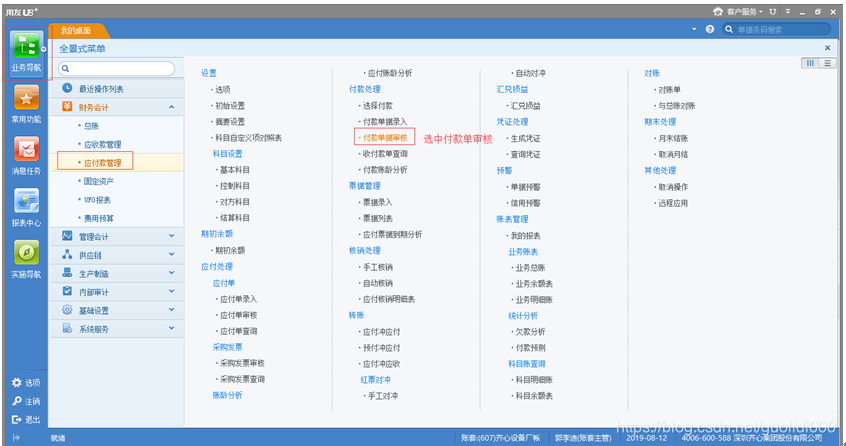Open 单据预警
This screenshot has height=446, width=846.
click(x=525, y=187)
